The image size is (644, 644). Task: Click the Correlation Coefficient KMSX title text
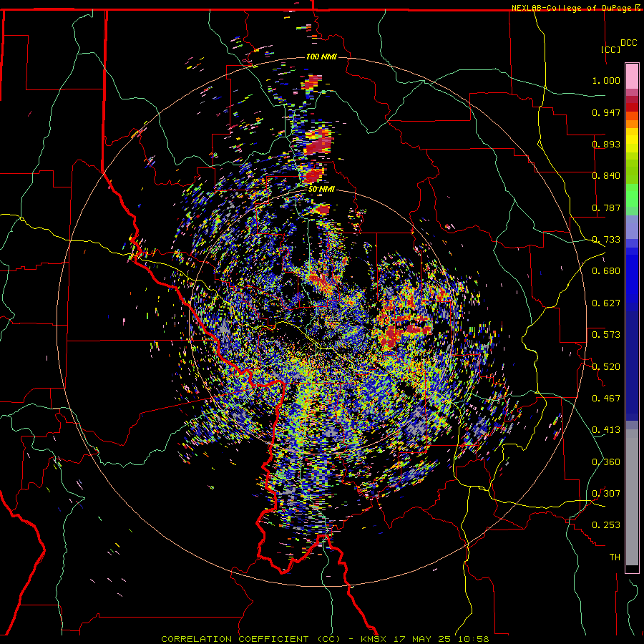[x=325, y=639]
